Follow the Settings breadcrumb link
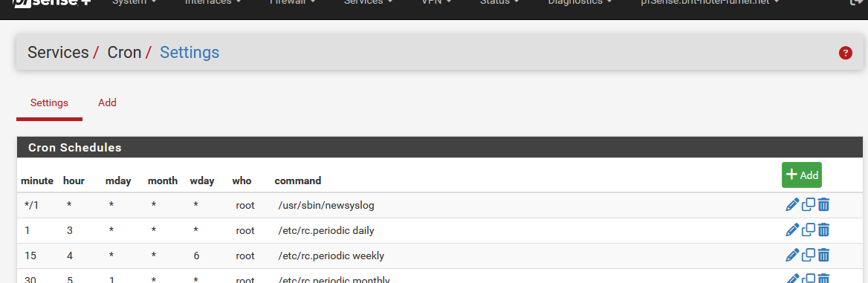 pos(190,53)
